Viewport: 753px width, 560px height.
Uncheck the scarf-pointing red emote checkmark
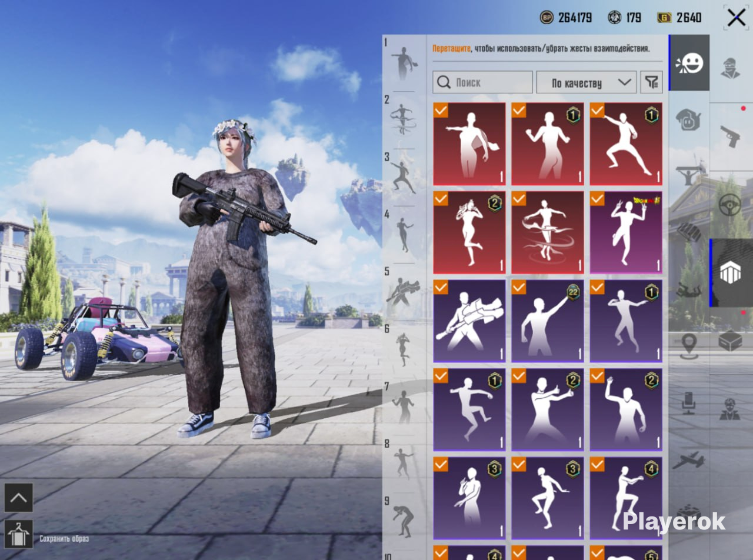coord(441,110)
